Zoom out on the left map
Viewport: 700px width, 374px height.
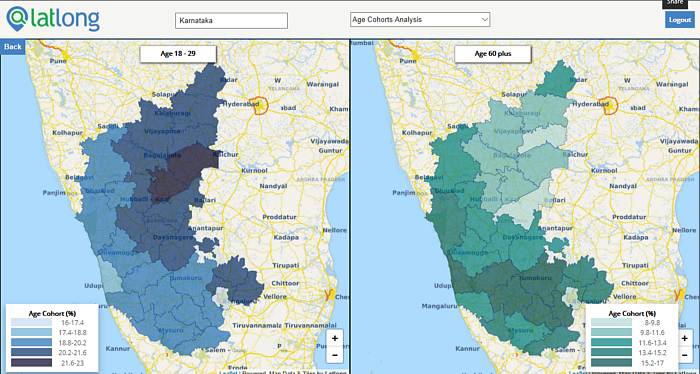335,355
